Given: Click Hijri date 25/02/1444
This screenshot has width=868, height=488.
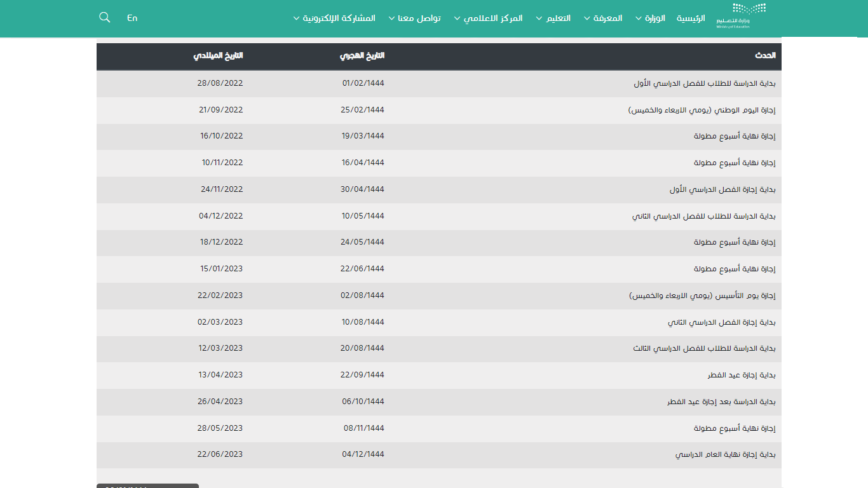Looking at the screenshot, I should pyautogui.click(x=363, y=110).
